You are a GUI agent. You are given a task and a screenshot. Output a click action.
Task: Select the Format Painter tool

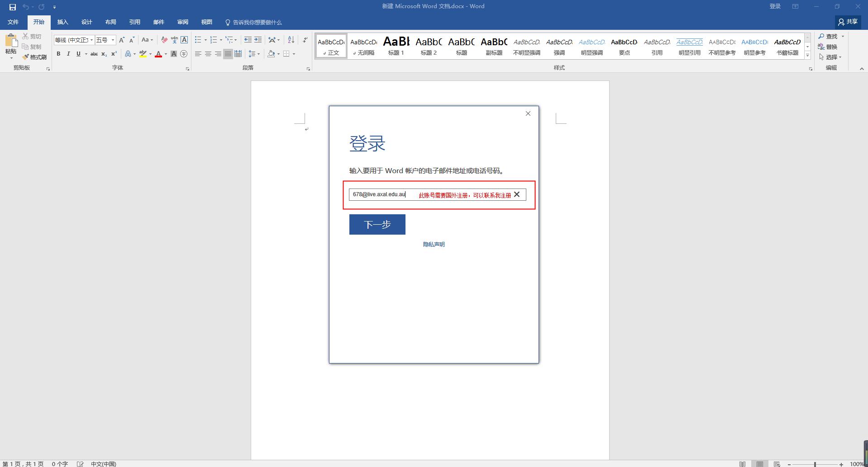pyautogui.click(x=35, y=57)
